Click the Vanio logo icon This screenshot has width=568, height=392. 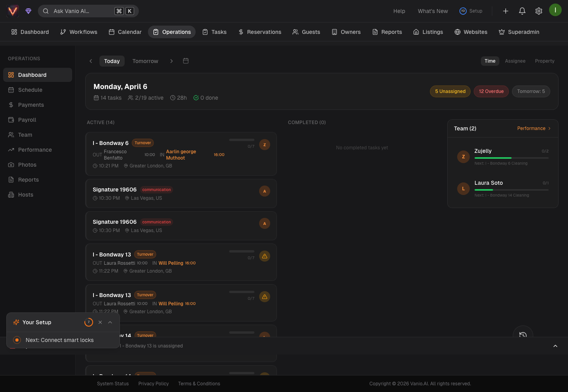(x=13, y=11)
